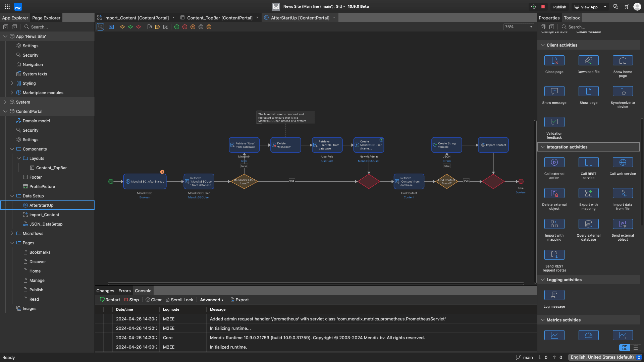Viewport: 644px width, 362px height.
Task: Click Restart in the console
Action: (110, 300)
